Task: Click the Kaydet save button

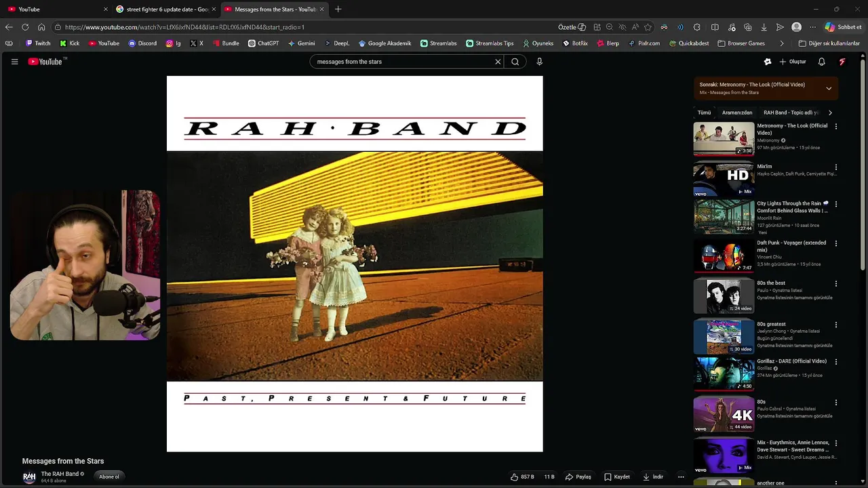Action: tap(617, 476)
